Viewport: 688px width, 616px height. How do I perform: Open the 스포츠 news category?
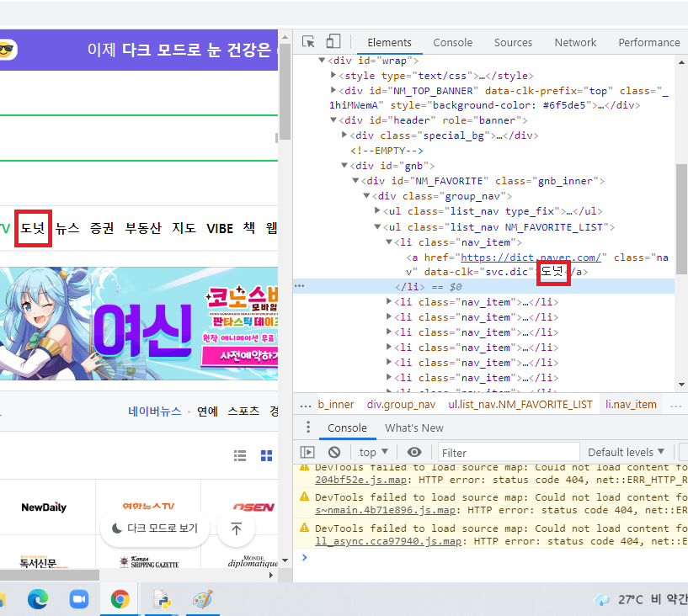(x=243, y=412)
